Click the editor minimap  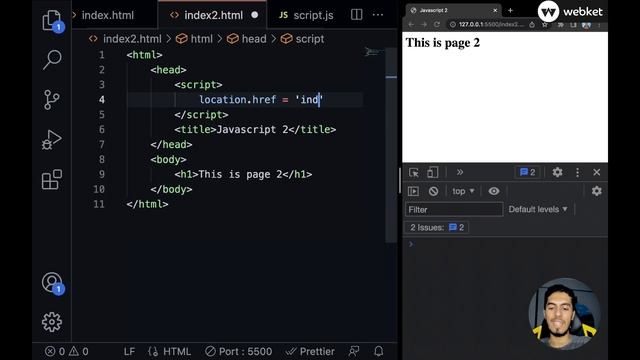coord(373,53)
